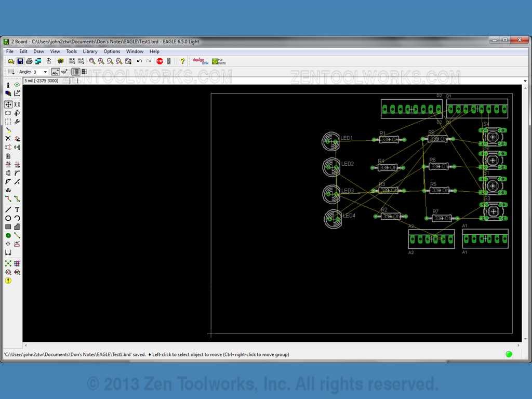Screen dimensions: 532x399
Task: Click the red Stop command button
Action: click(x=160, y=61)
